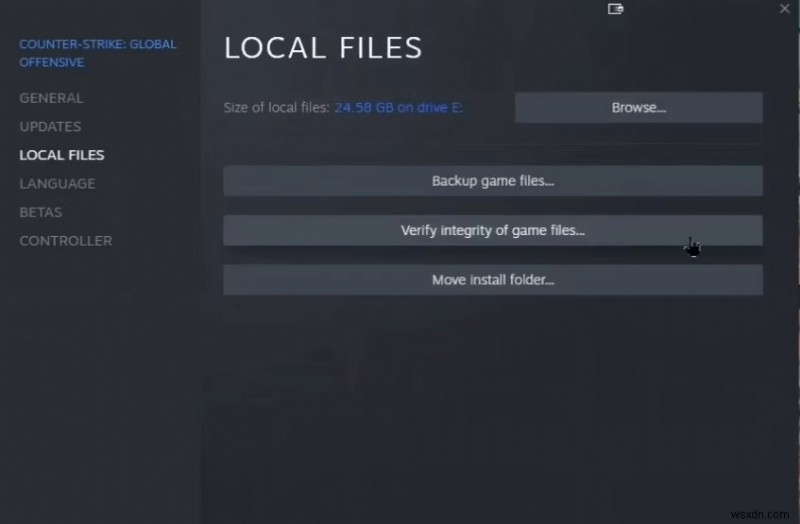
Task: Click Backup game files... button
Action: tap(492, 181)
